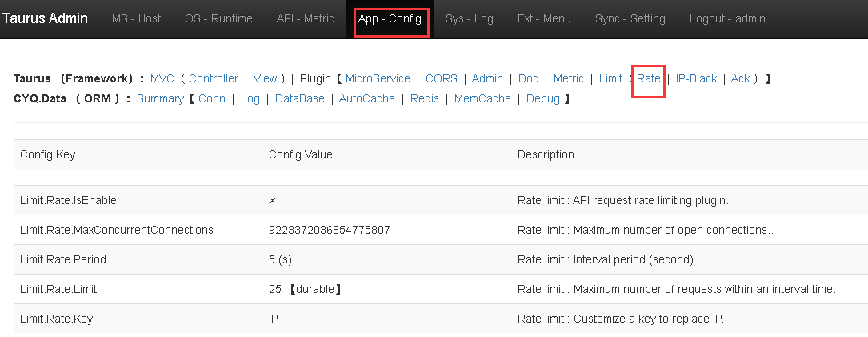Click the Taurus Admin brand title
Screen dimensions: 868x337
click(45, 18)
